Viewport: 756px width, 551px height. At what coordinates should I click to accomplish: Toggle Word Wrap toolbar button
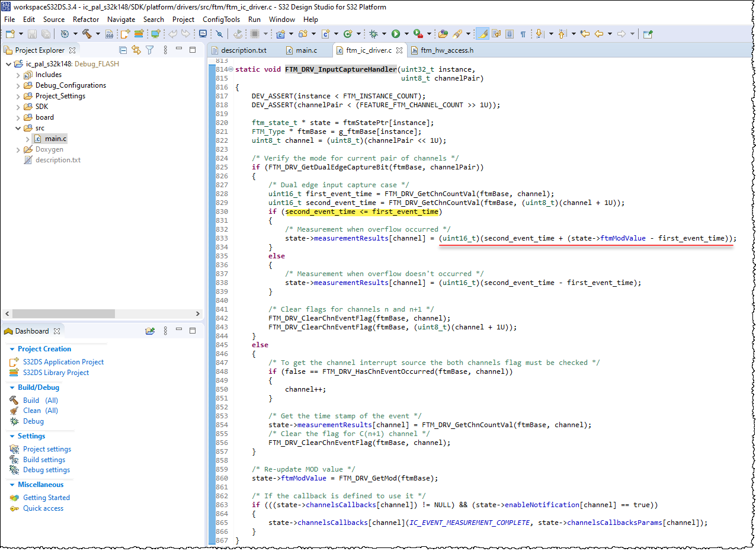click(x=496, y=34)
